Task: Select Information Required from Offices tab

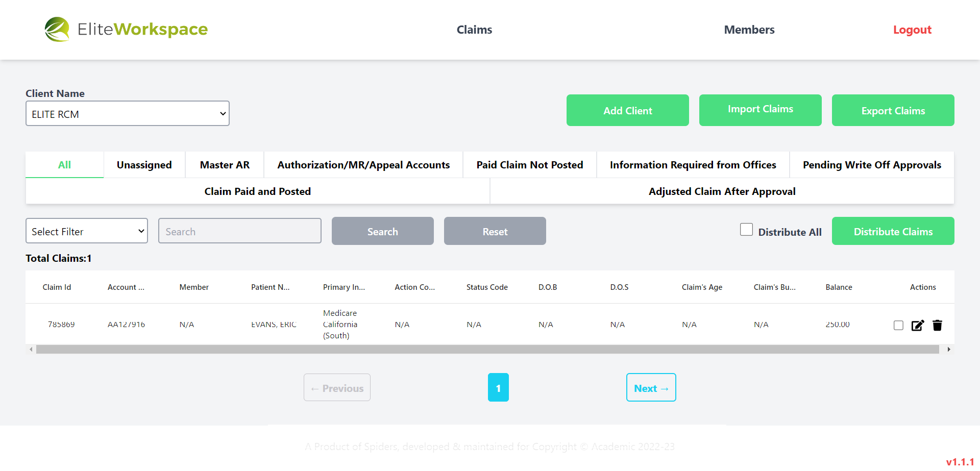Action: click(693, 165)
